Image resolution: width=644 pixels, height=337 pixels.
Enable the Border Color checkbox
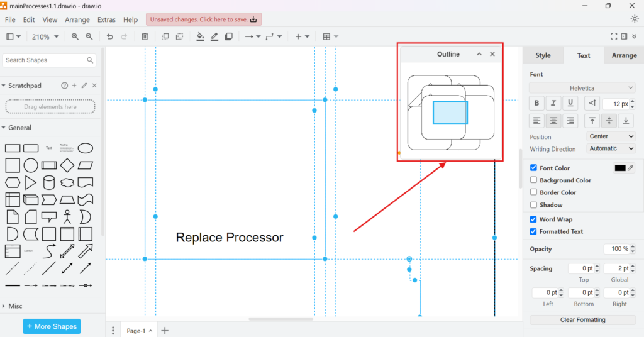tap(533, 192)
